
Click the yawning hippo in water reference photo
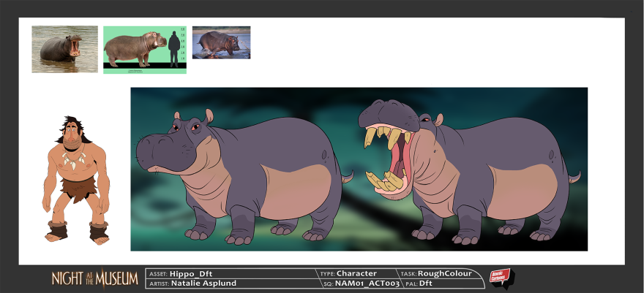(x=65, y=49)
